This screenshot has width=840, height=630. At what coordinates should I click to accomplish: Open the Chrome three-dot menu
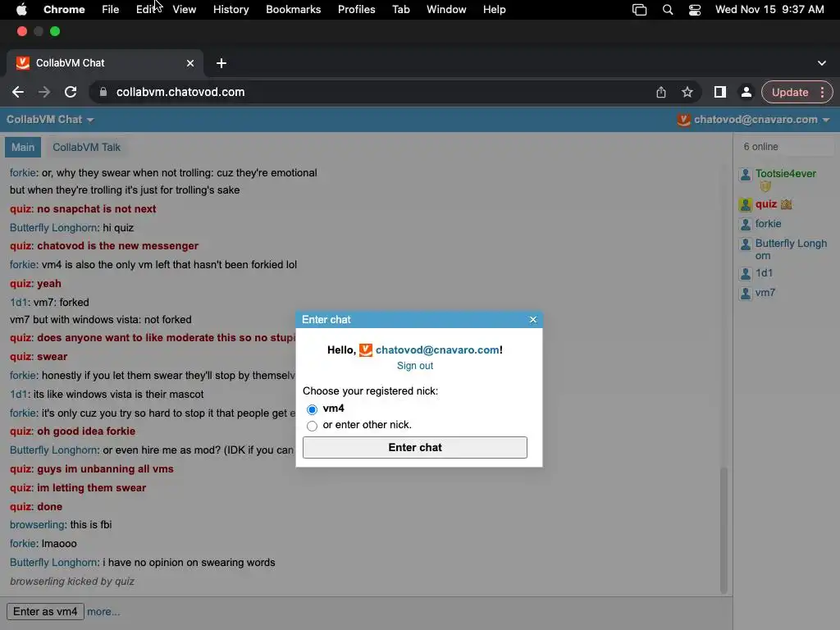tap(822, 92)
